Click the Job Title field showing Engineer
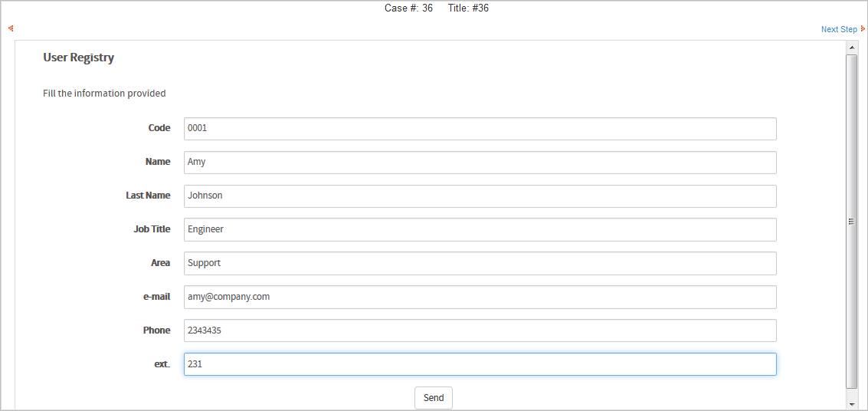The height and width of the screenshot is (411, 868). [480, 229]
